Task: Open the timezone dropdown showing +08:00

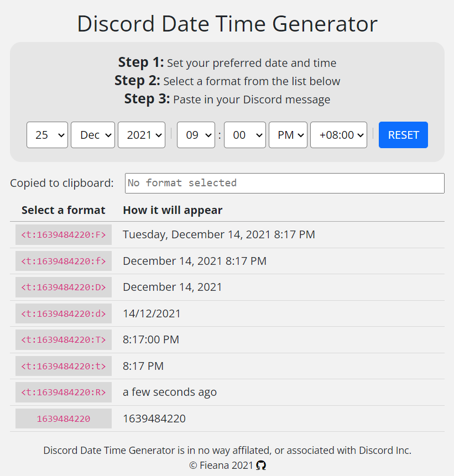Action: (338, 134)
